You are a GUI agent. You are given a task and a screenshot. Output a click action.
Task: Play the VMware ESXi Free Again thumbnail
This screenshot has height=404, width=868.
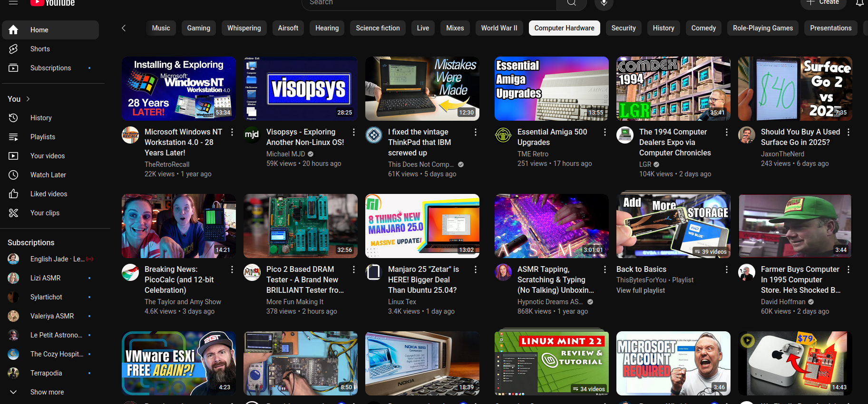179,363
